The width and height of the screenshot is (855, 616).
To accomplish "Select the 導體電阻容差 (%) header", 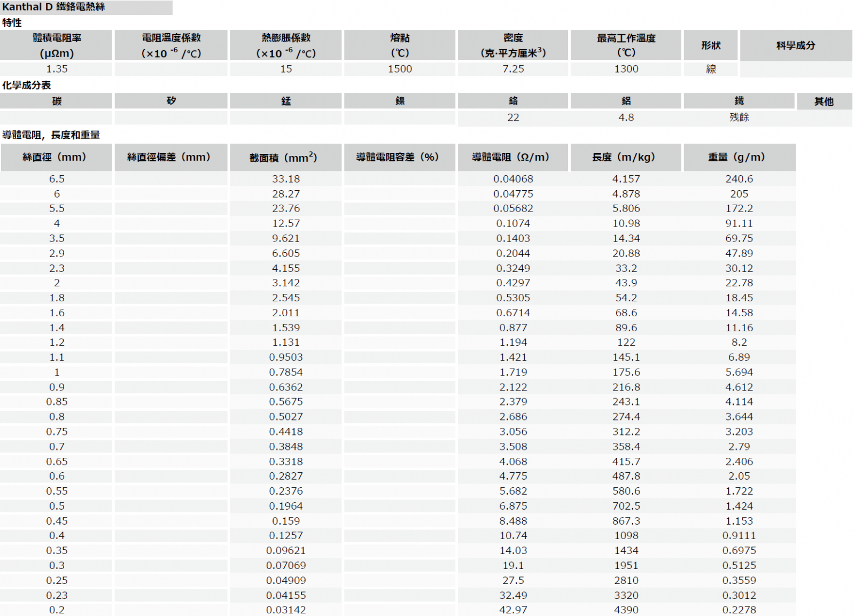I will [400, 157].
